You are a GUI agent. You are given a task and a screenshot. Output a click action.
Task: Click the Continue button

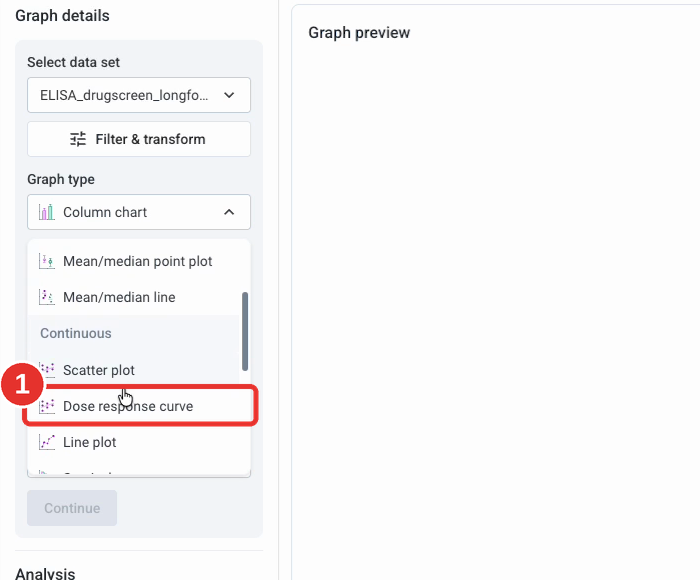point(72,508)
